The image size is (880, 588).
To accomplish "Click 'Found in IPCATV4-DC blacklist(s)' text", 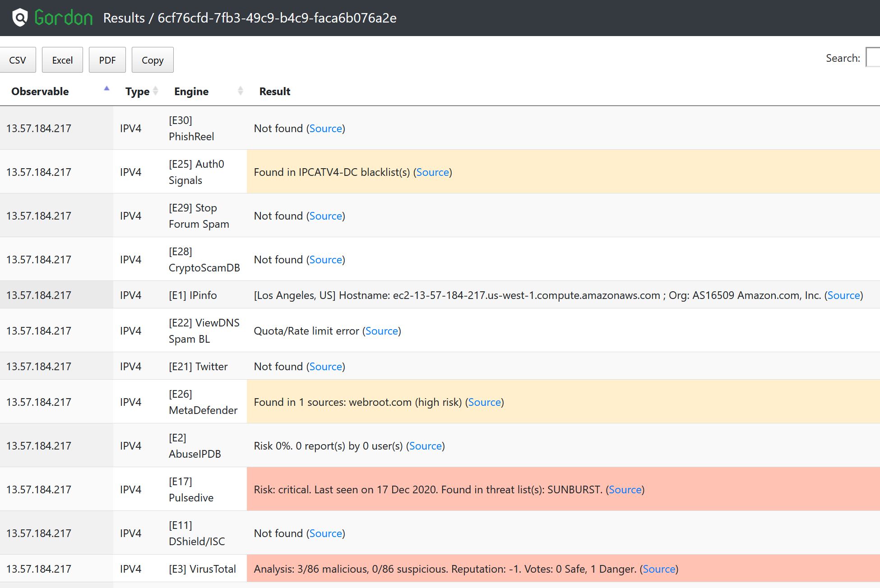I will tap(332, 172).
